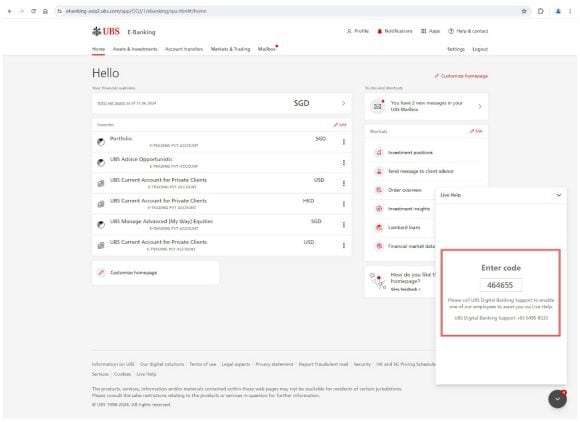Click the browser home icon
Image resolution: width=580 pixels, height=422 pixels.
click(x=45, y=11)
